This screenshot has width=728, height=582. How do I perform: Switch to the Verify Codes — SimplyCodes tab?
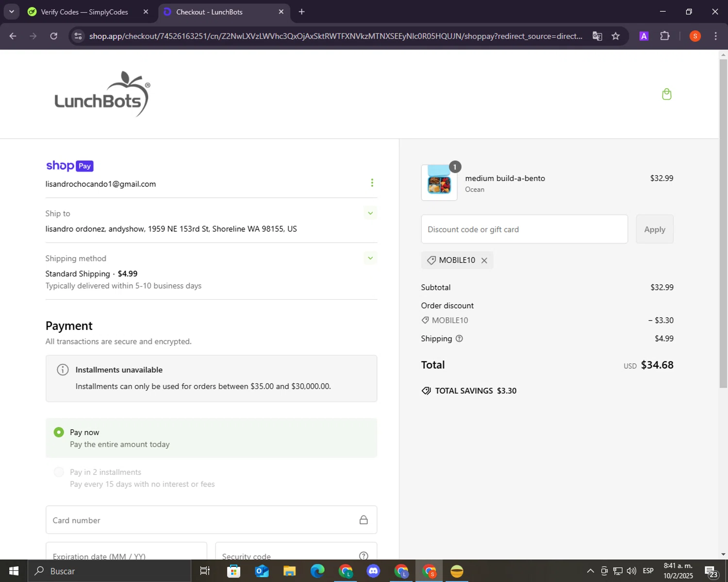(x=84, y=12)
